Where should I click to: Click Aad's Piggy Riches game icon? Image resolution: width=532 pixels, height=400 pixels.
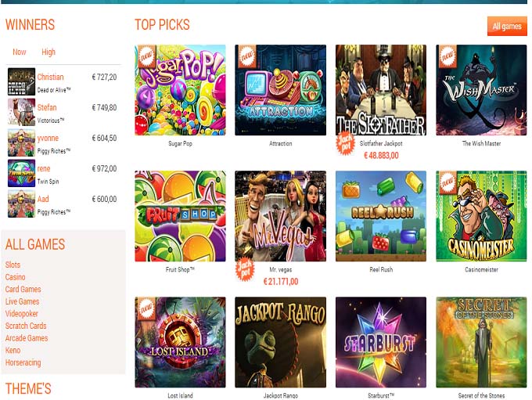(21, 204)
